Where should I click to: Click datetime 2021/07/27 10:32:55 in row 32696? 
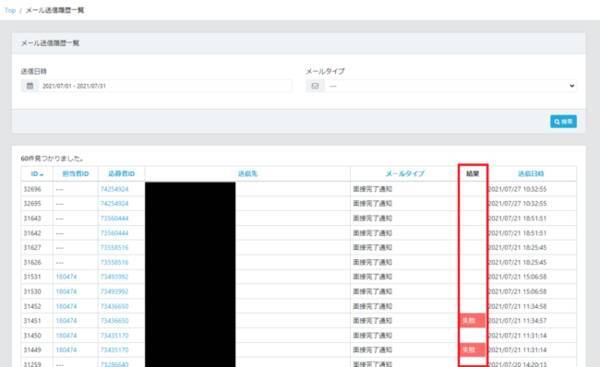tap(518, 189)
